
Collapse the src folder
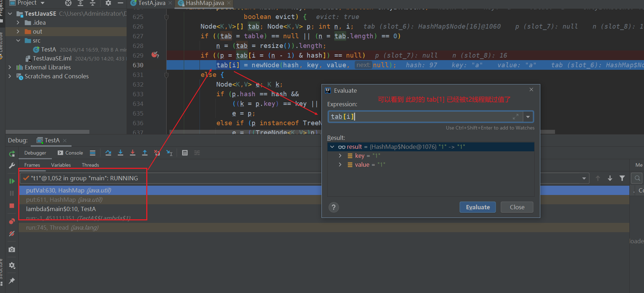[x=18, y=40]
